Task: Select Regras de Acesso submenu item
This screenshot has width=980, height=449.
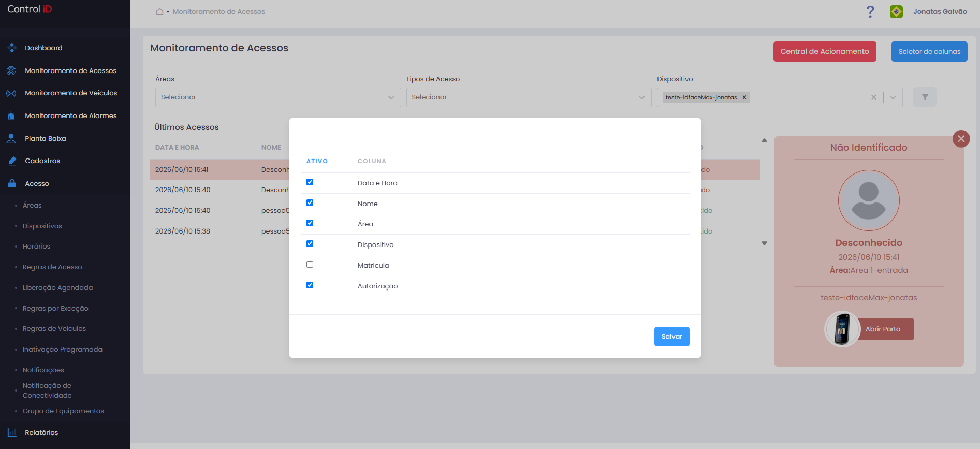Action: tap(52, 267)
